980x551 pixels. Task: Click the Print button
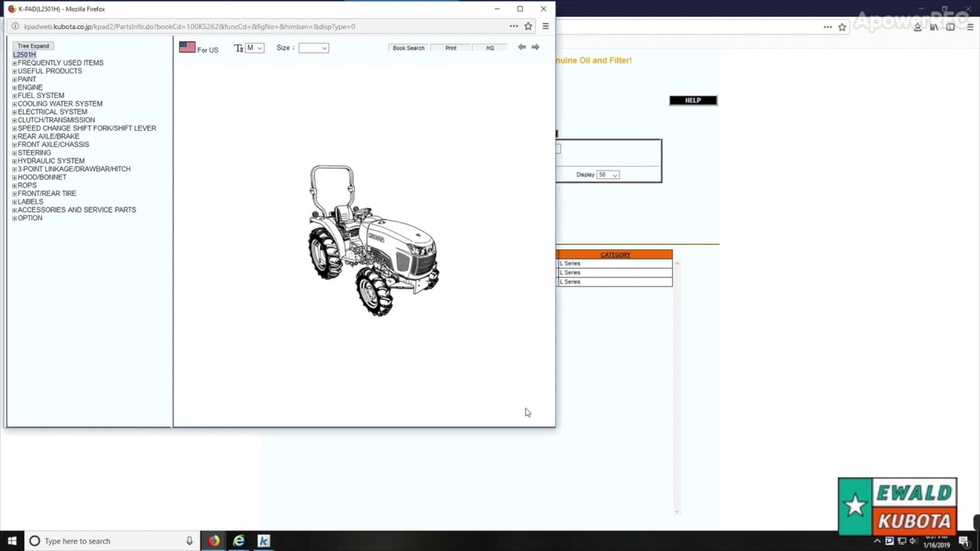(x=451, y=48)
